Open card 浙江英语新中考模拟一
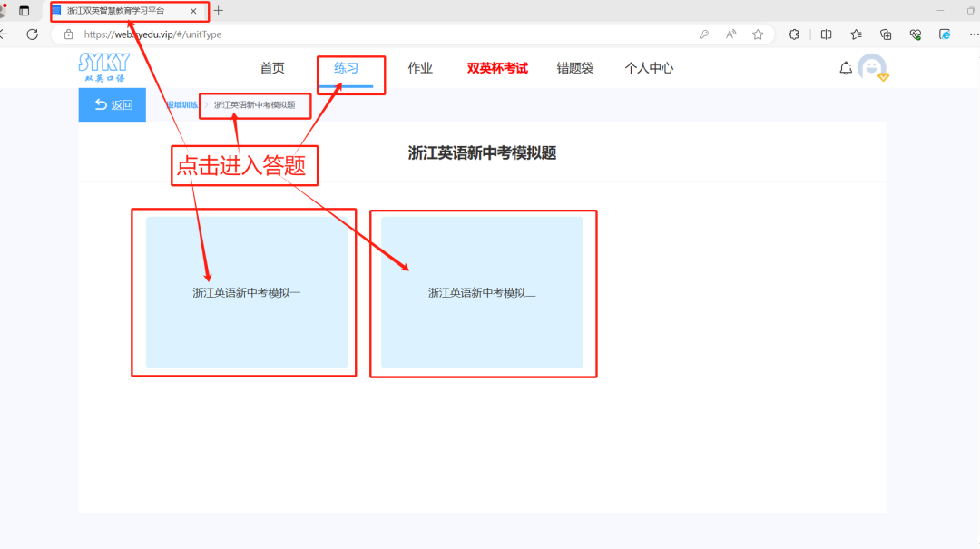Viewport: 980px width, 549px height. 247,292
